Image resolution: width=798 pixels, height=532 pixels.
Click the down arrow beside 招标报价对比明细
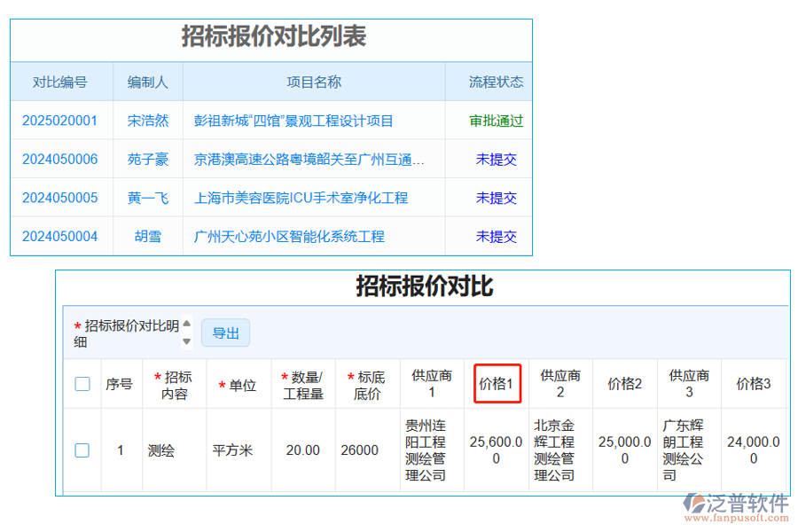click(186, 340)
